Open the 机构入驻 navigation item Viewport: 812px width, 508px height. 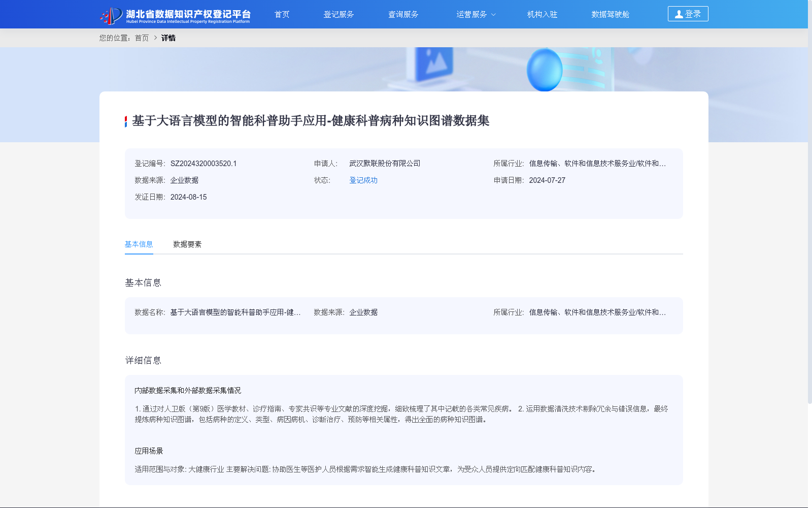(x=542, y=14)
